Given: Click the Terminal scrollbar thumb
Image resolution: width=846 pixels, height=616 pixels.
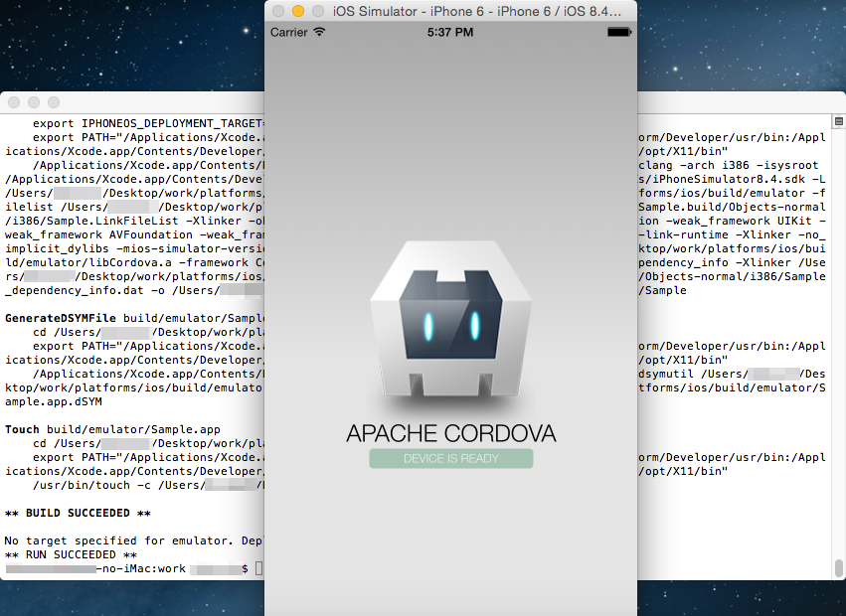Looking at the screenshot, I should tap(838, 568).
